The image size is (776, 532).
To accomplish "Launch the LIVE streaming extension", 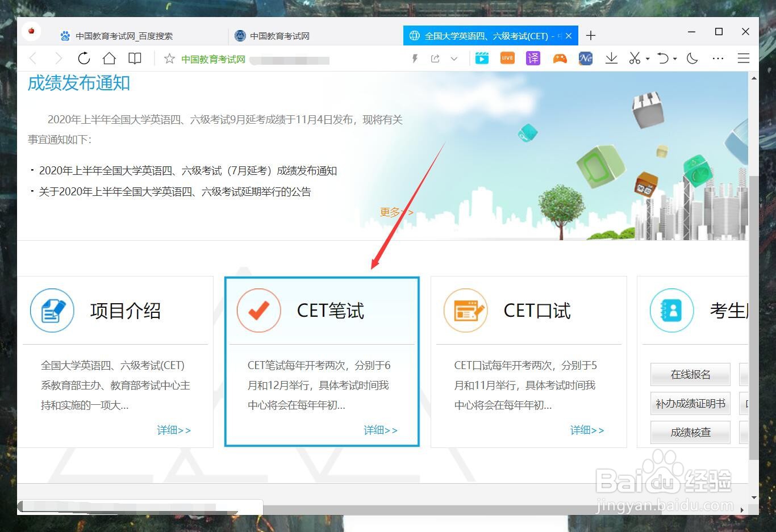I will coord(507,58).
